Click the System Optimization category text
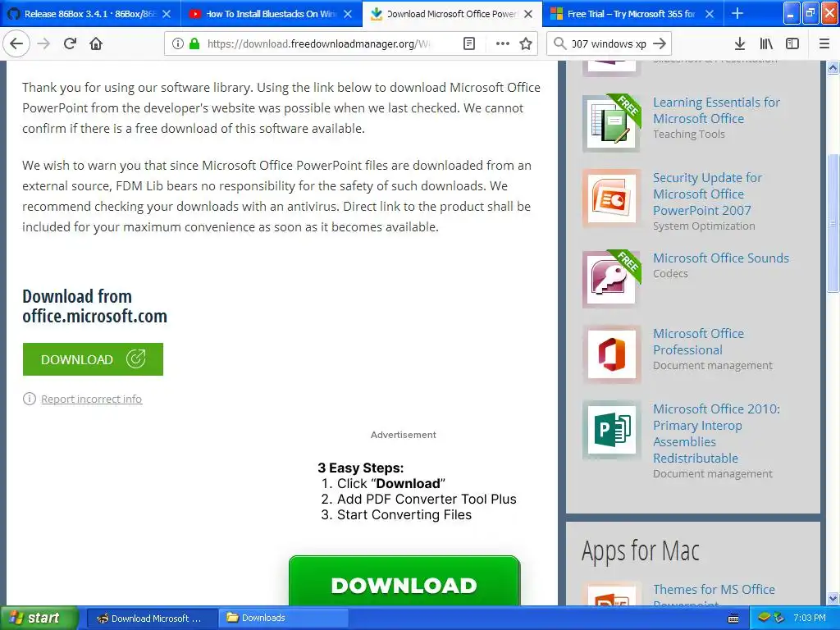The height and width of the screenshot is (630, 840). 704,226
